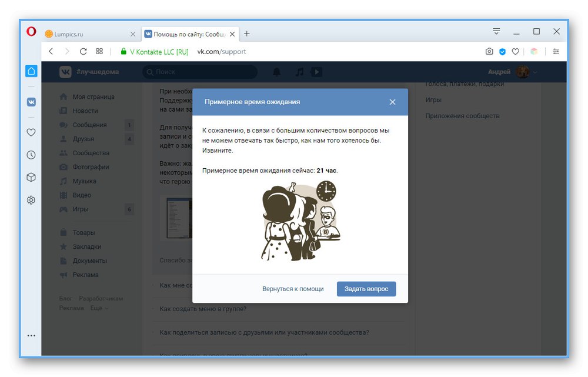
Task: Switch to the Lumpics.ru tab
Action: (x=91, y=34)
